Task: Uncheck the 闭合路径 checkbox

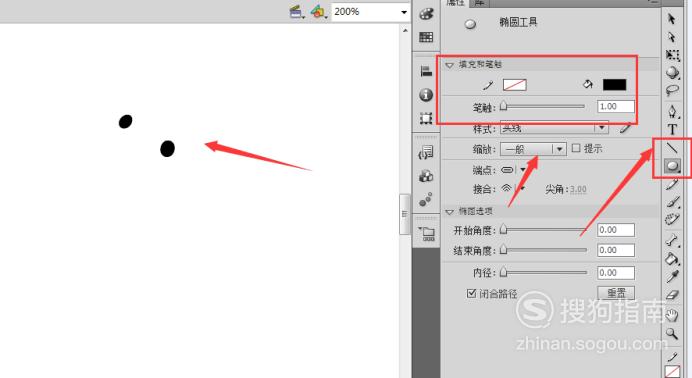Action: (471, 293)
